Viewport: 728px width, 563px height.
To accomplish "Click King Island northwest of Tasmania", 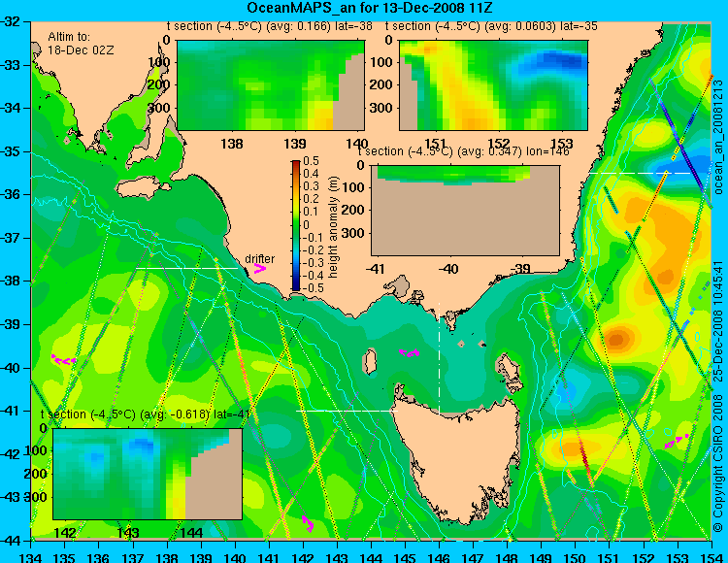I will [370, 362].
